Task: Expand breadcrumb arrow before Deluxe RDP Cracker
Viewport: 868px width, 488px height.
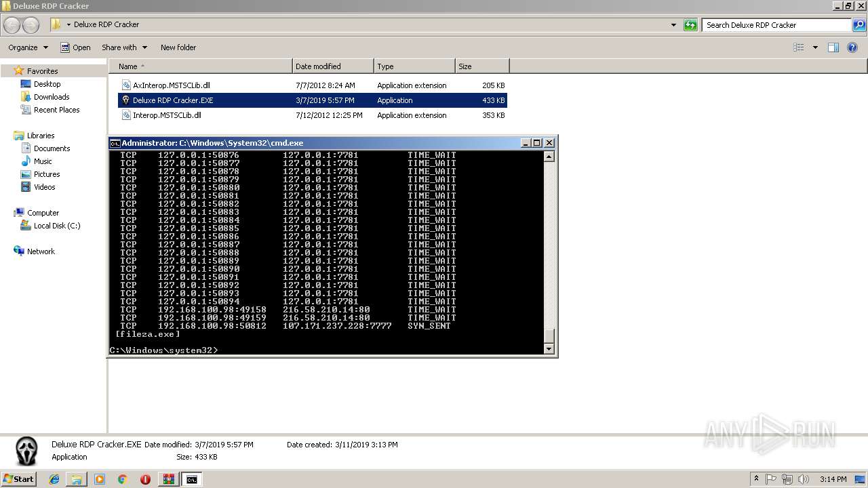Action: pyautogui.click(x=68, y=25)
